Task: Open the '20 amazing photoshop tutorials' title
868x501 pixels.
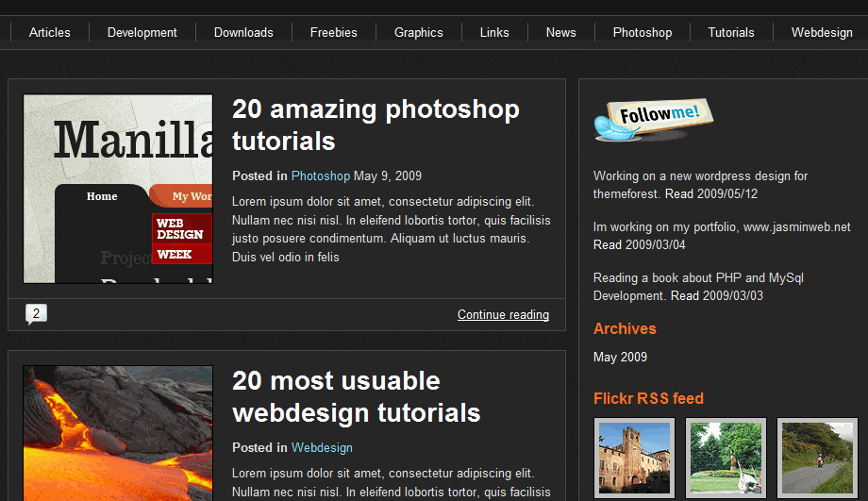Action: pos(376,125)
